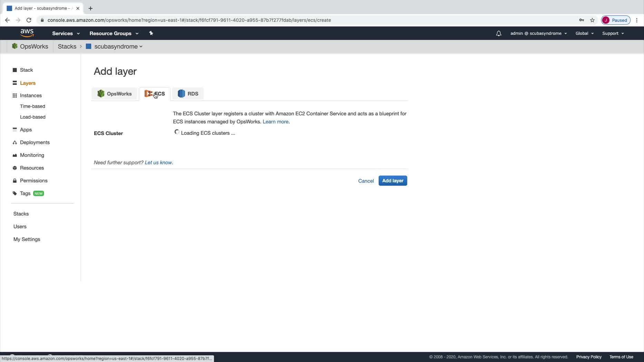644x362 pixels.
Task: Switch to the OpsWorks layer tab
Action: point(115,94)
